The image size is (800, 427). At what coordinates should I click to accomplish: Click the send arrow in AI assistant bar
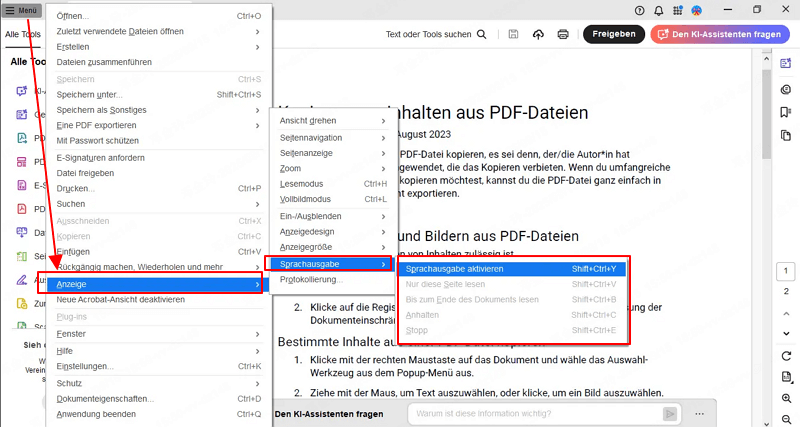[670, 414]
